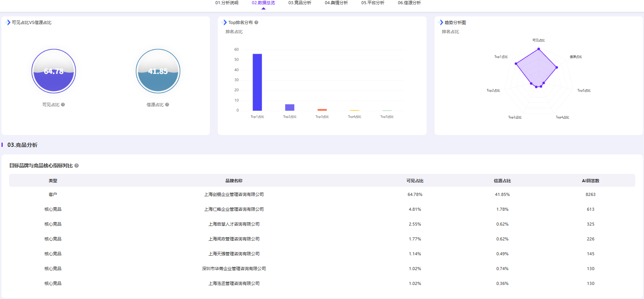Click the 1.78% source share cell

pyautogui.click(x=502, y=209)
